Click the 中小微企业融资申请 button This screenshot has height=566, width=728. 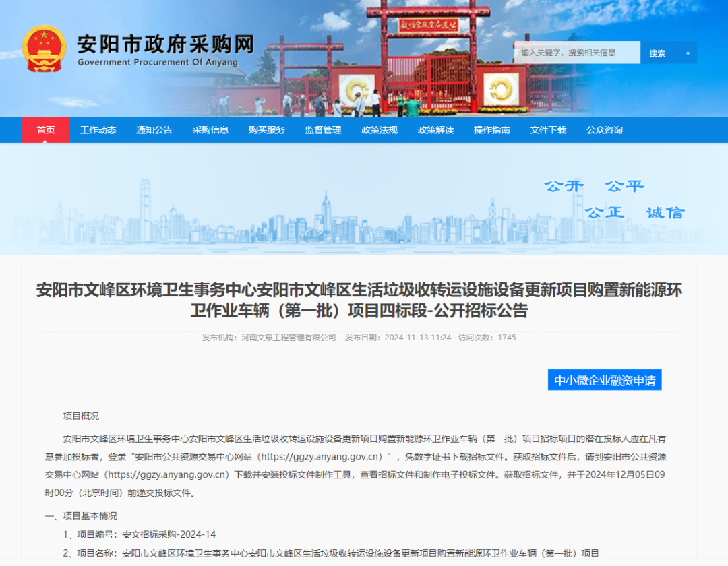pyautogui.click(x=605, y=379)
